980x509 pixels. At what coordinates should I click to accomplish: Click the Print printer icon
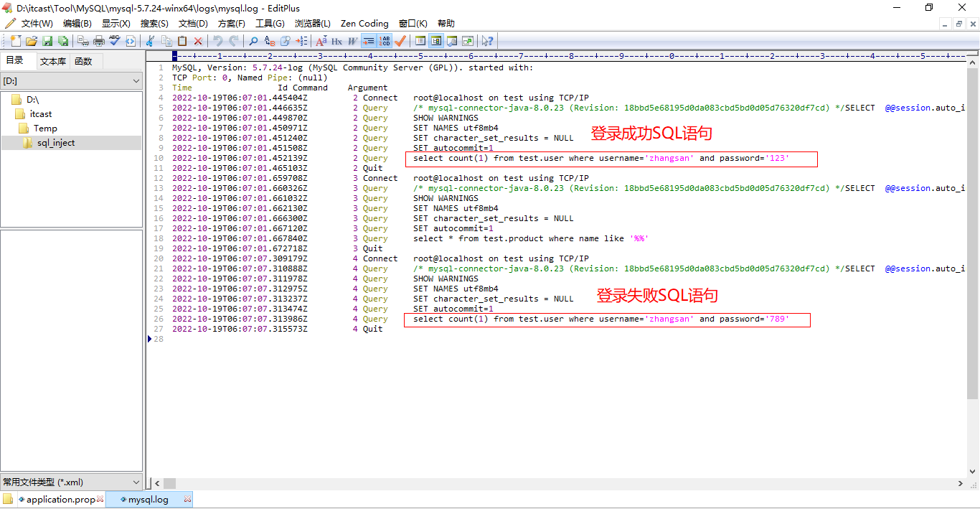[99, 41]
